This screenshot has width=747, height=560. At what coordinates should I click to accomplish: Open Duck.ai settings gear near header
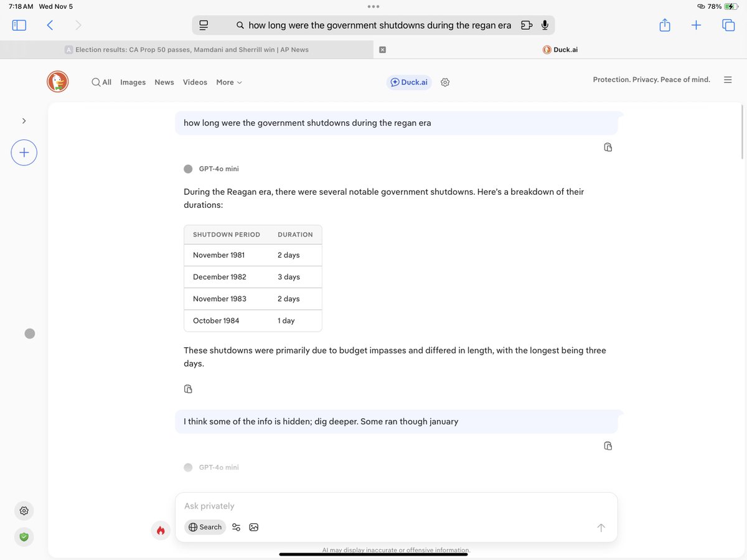click(x=445, y=82)
